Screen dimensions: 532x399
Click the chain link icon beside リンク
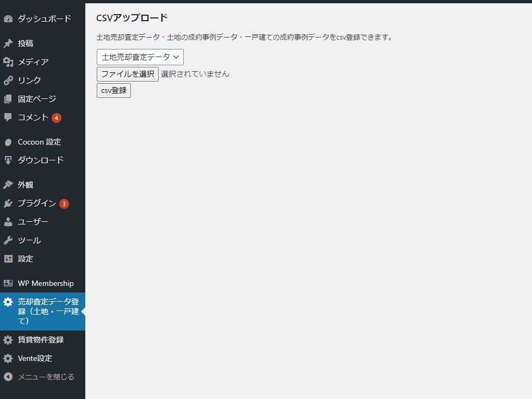tap(8, 80)
